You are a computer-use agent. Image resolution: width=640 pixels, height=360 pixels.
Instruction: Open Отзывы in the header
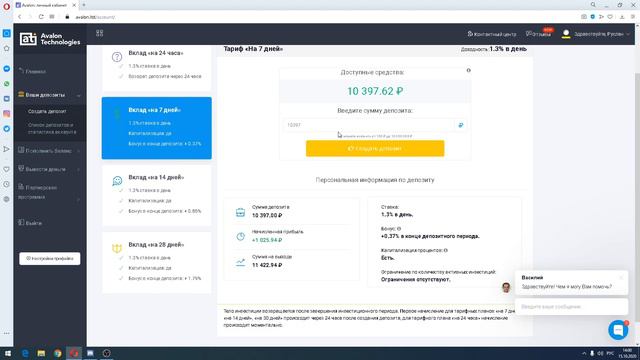[538, 34]
